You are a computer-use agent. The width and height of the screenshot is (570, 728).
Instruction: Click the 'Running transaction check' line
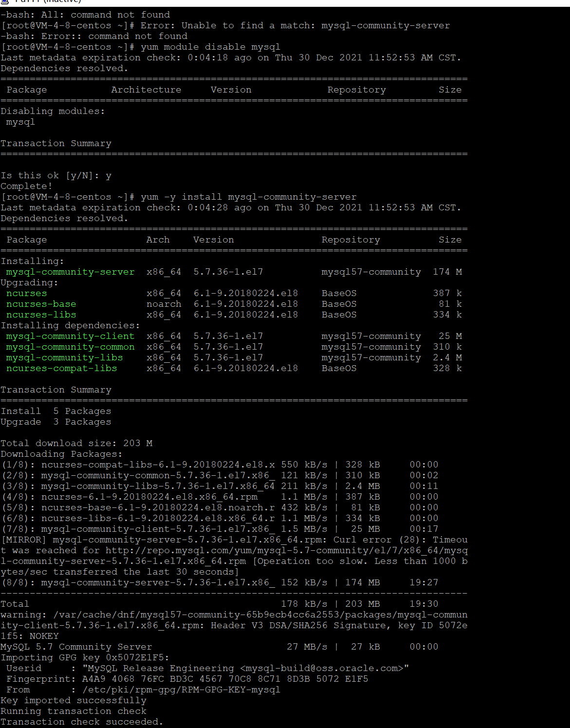(73, 711)
